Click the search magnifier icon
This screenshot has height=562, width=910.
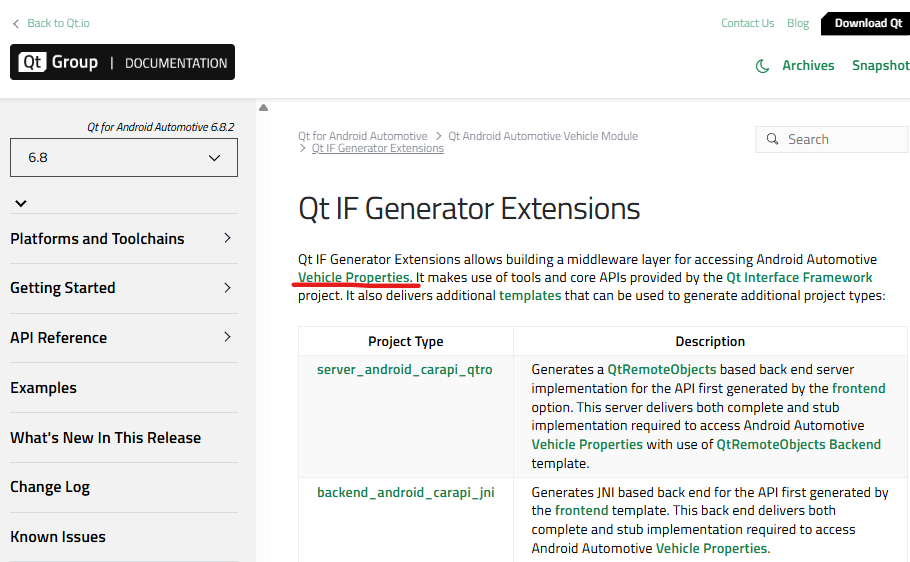772,139
